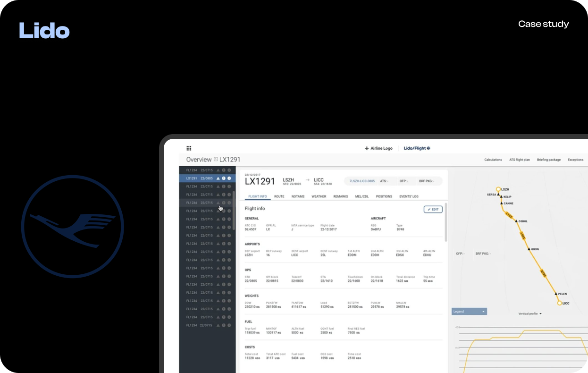588x373 pixels.
Task: Open the WEATHER tab
Action: click(319, 196)
